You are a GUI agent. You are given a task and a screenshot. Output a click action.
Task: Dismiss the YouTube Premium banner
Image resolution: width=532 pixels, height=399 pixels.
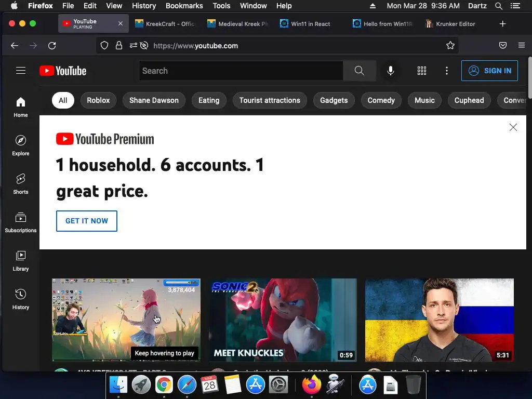(x=513, y=127)
